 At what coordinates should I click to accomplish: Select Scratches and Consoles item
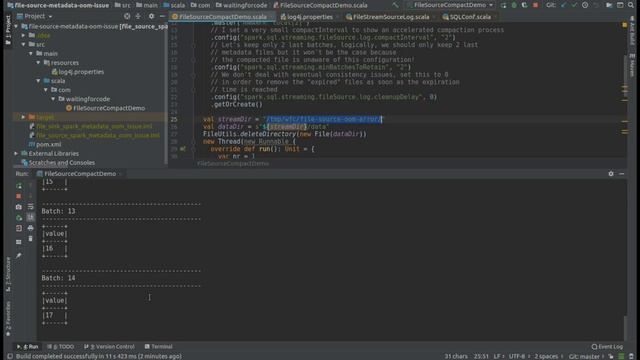pyautogui.click(x=58, y=162)
